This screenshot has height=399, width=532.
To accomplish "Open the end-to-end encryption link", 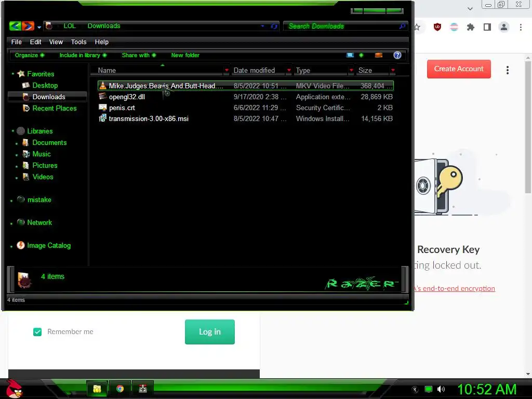I will point(455,288).
